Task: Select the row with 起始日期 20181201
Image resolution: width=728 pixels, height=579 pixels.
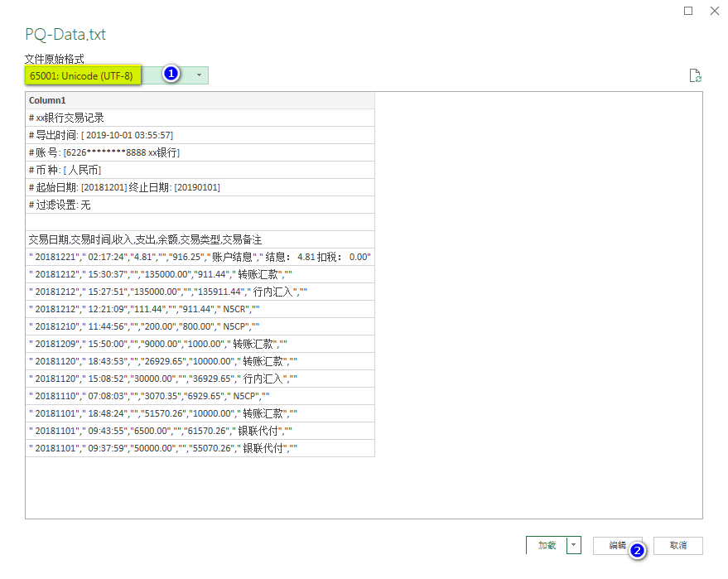Action: [200, 187]
